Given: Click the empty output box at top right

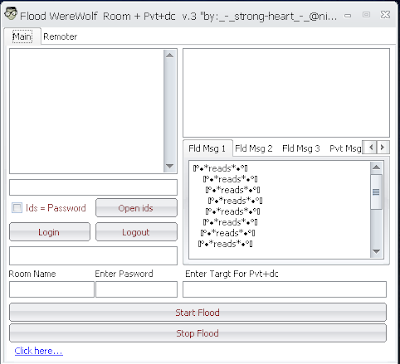Looking at the screenshot, I should (x=286, y=93).
